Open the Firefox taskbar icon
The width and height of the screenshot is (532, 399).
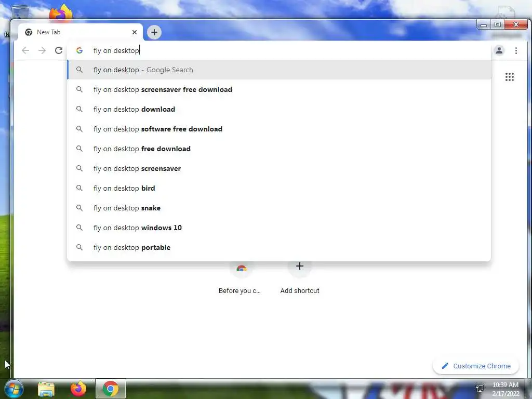(78, 389)
